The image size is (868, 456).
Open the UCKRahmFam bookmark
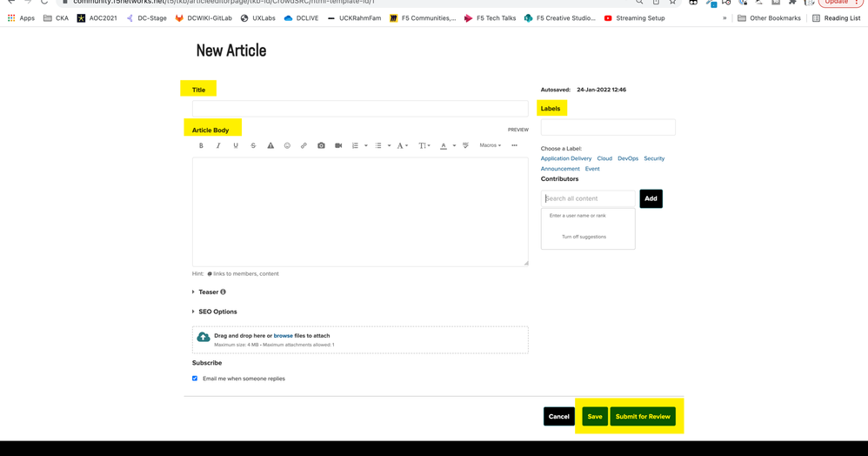coord(354,18)
